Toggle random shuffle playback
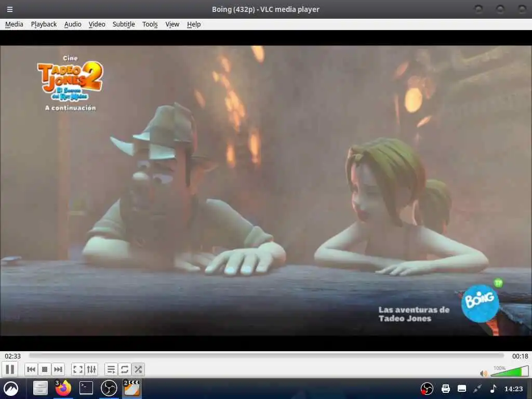This screenshot has height=399, width=532. coord(138,369)
